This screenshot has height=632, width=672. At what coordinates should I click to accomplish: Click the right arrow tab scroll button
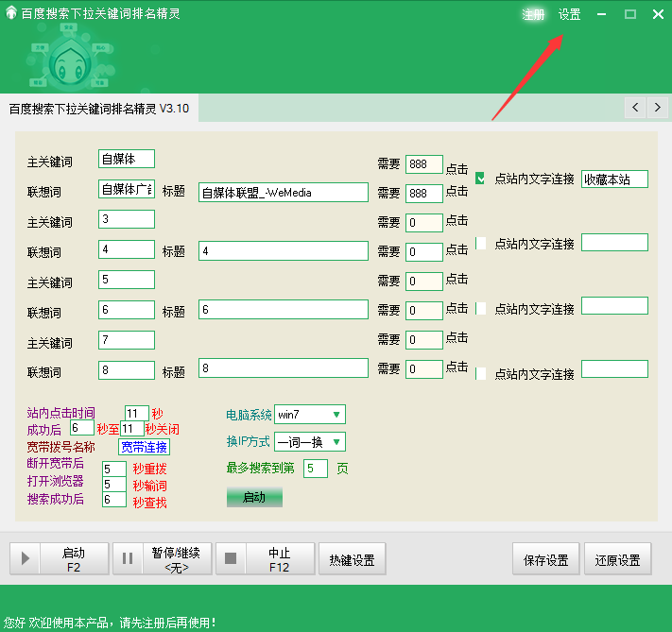coord(658,107)
